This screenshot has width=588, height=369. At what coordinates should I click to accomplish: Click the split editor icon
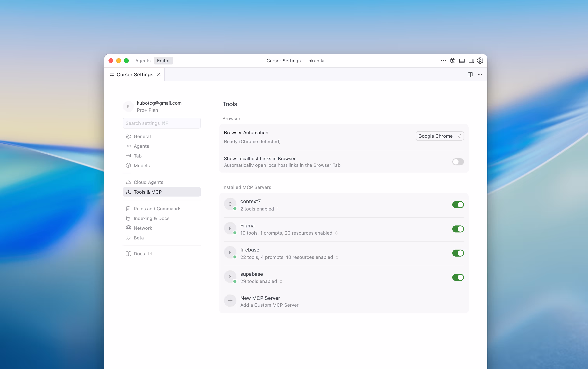470,74
